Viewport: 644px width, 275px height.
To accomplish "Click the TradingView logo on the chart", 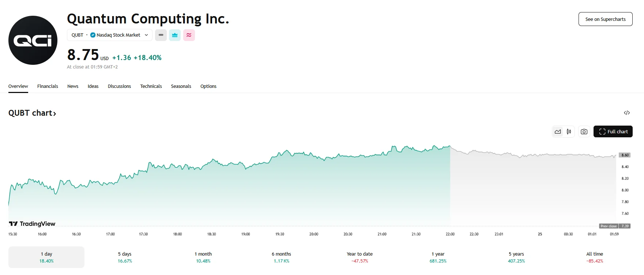I will [x=32, y=224].
